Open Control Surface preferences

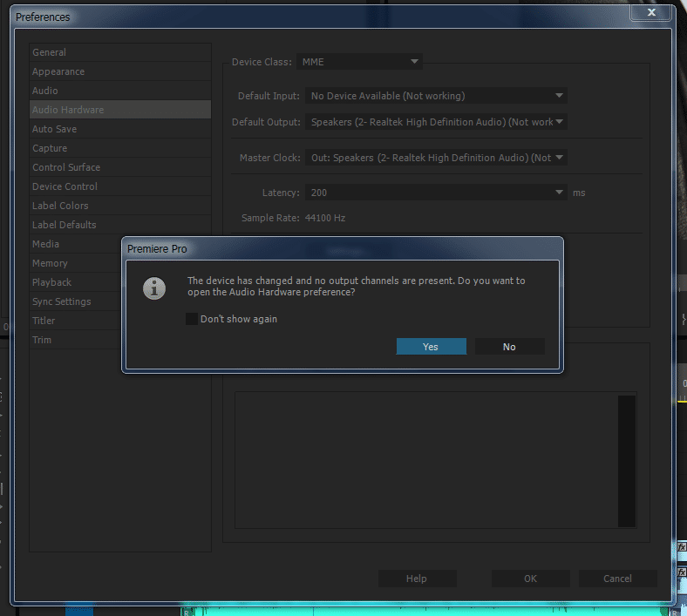click(x=120, y=167)
